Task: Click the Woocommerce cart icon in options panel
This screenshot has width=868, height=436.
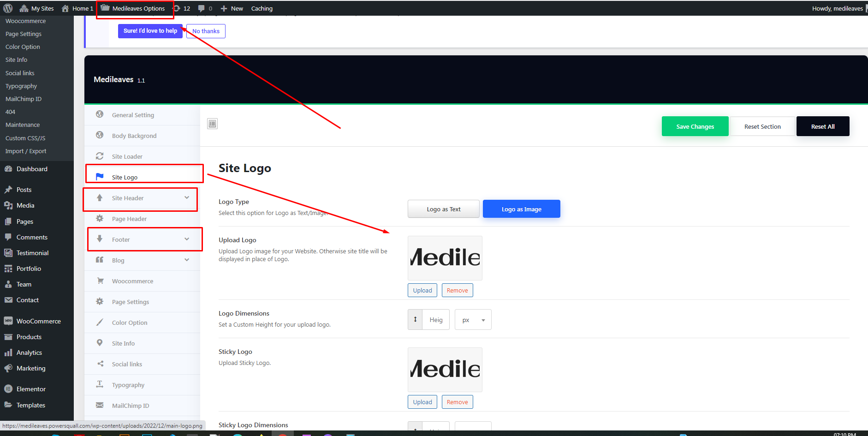Action: click(100, 281)
